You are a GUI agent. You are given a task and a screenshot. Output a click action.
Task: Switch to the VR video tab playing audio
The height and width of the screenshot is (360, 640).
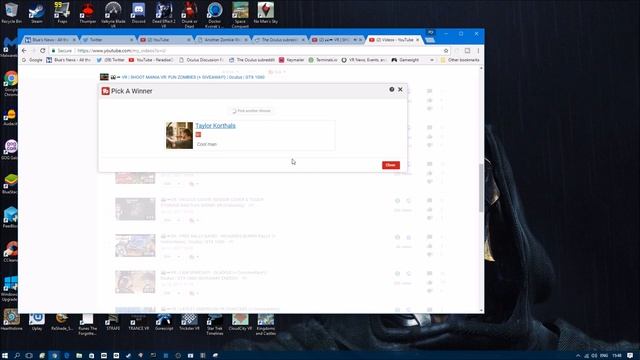pos(336,40)
